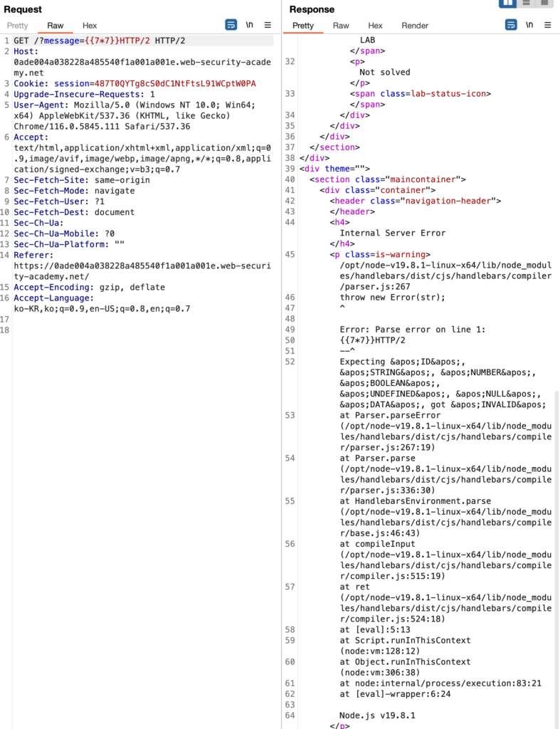Image resolution: width=560 pixels, height=729 pixels.
Task: Click 'Error: Parse error on line 1:' text
Action: coord(413,329)
